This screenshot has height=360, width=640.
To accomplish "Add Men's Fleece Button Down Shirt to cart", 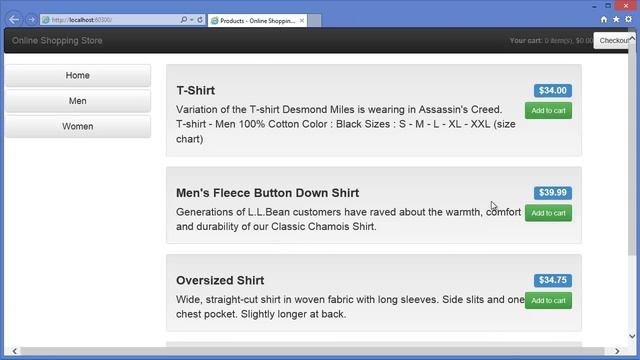I will [548, 213].
